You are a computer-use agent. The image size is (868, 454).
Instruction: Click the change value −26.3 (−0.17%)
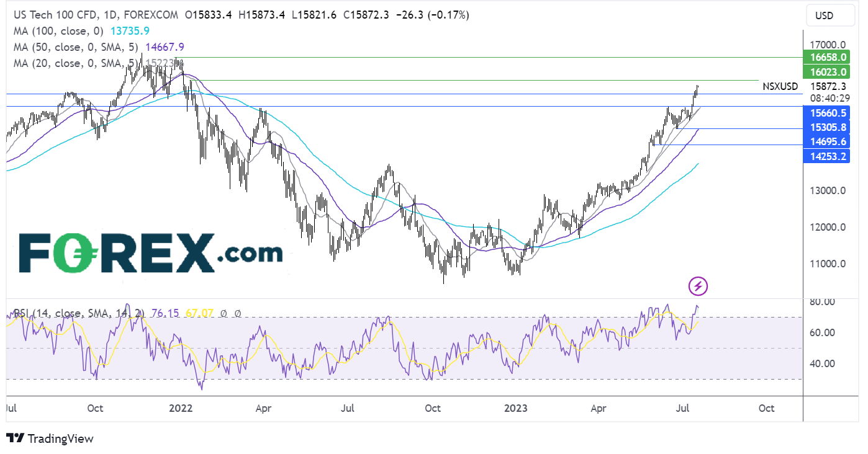point(432,14)
